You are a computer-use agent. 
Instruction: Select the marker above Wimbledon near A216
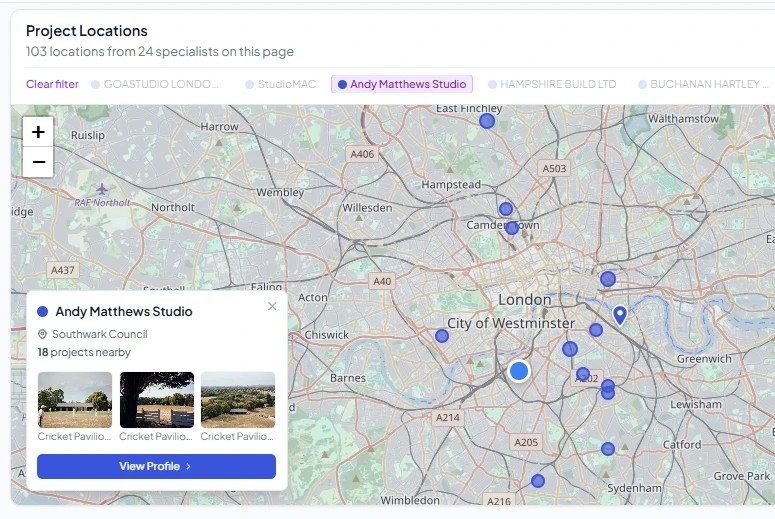(538, 480)
